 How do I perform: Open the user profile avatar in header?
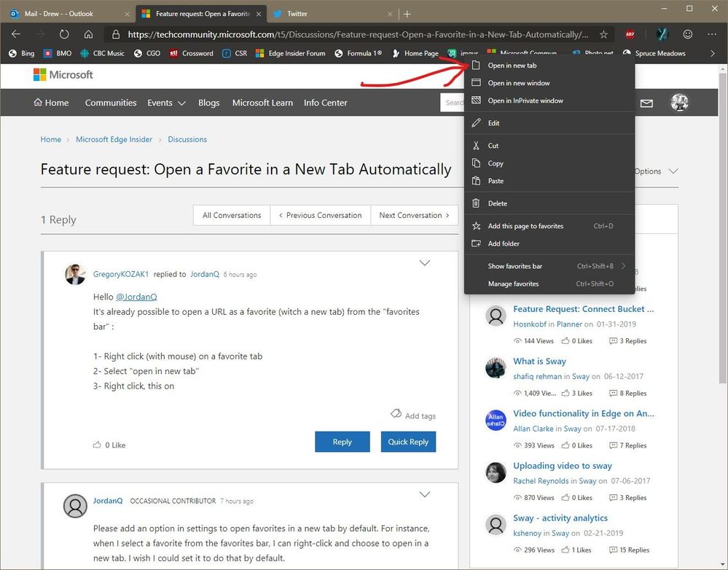(679, 103)
